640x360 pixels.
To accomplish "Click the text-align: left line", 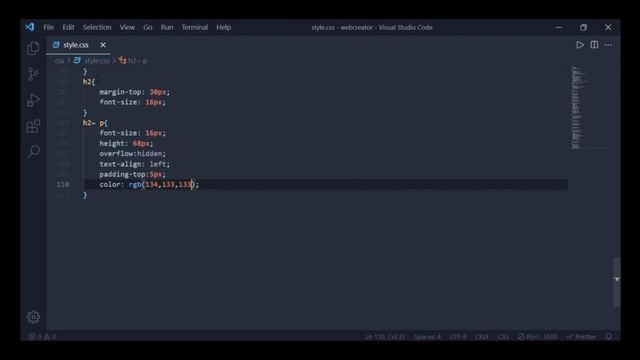I will click(135, 164).
